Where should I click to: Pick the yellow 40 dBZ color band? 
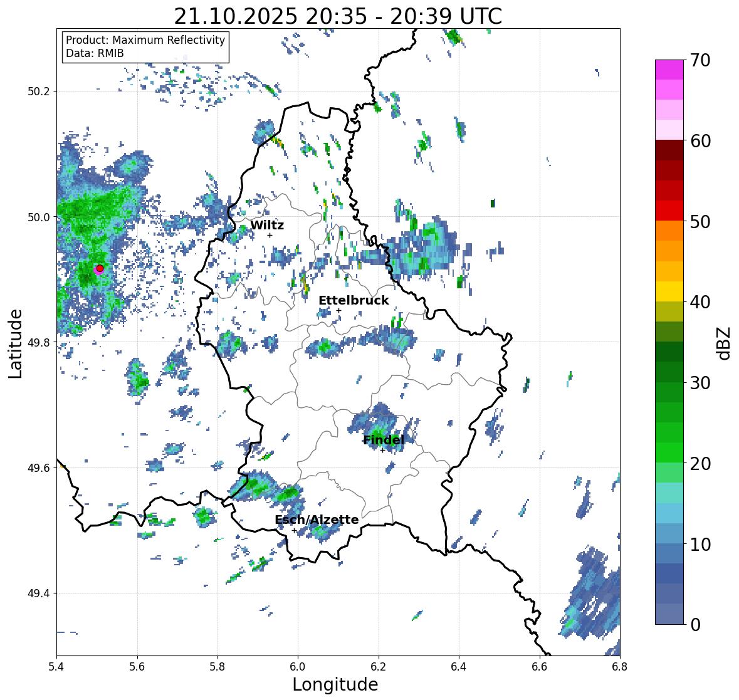pyautogui.click(x=669, y=291)
